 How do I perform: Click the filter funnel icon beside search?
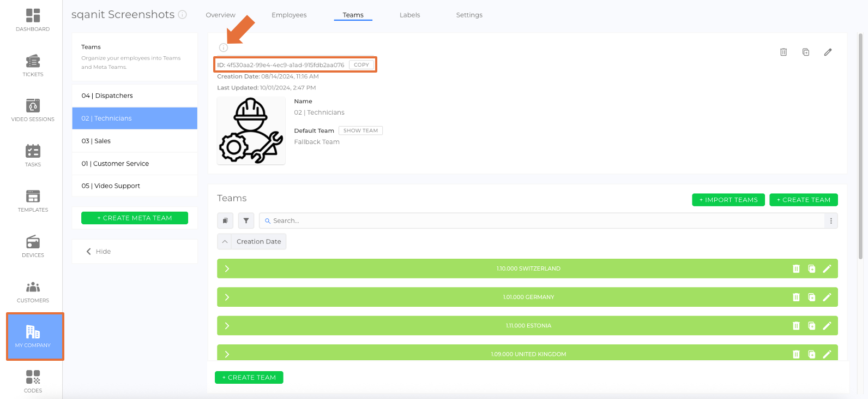tap(246, 221)
